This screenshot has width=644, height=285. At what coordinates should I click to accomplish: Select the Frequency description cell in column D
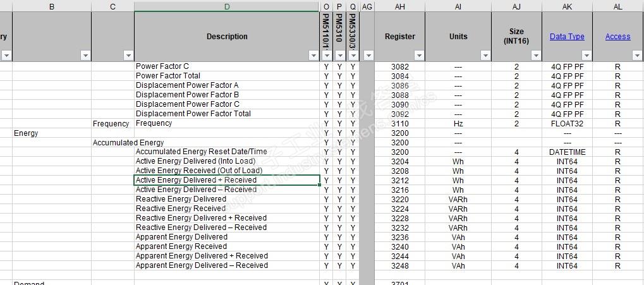tap(227, 123)
